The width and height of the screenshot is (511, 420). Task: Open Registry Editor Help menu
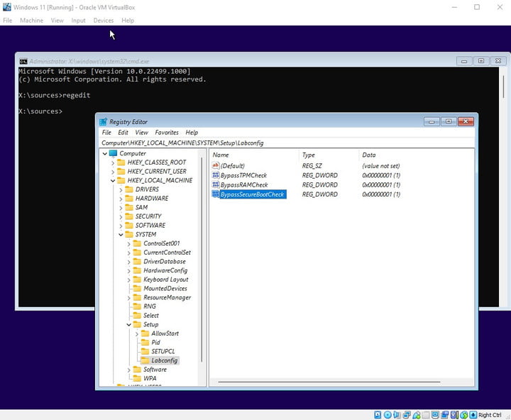[192, 132]
